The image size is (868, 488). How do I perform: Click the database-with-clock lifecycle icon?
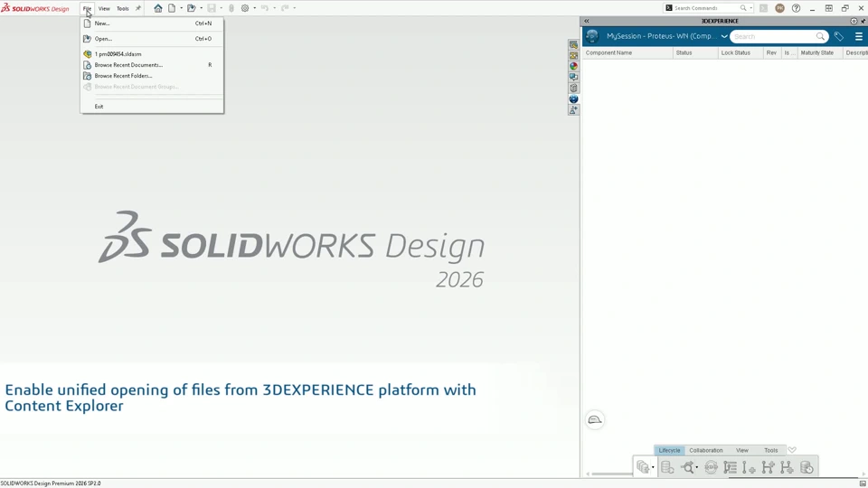[807, 467]
